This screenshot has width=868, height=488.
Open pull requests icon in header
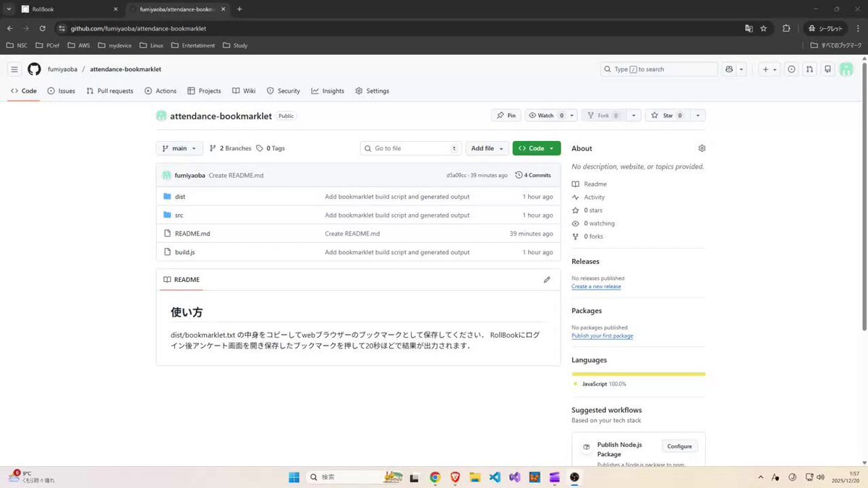[809, 69]
